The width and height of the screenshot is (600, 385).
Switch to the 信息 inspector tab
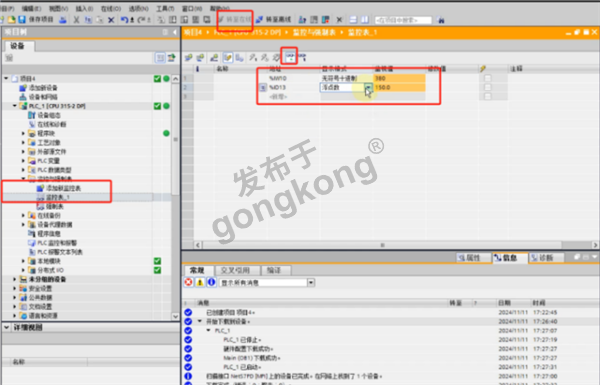(510, 258)
